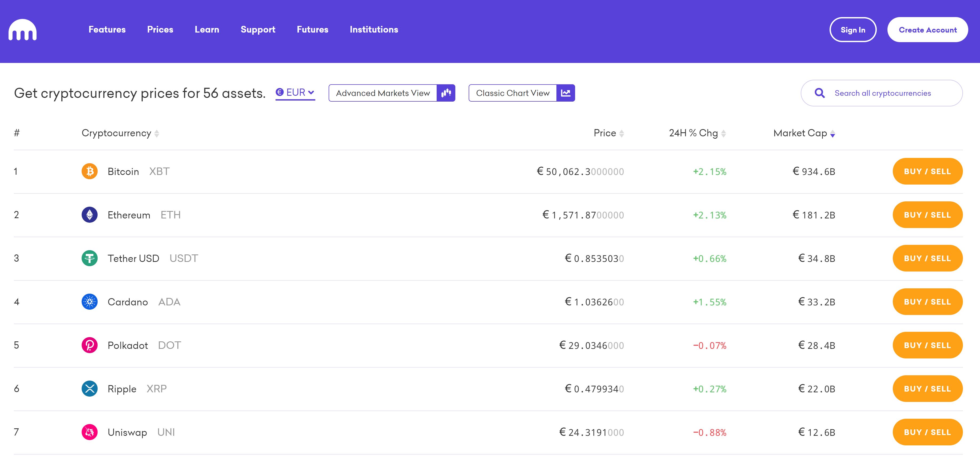Image resolution: width=980 pixels, height=459 pixels.
Task: Click the Polkadot coin icon
Action: (x=89, y=345)
